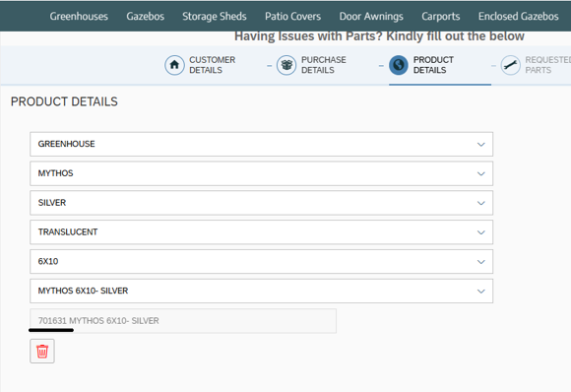Click the Product Details globe icon
The image size is (571, 392).
399,65
